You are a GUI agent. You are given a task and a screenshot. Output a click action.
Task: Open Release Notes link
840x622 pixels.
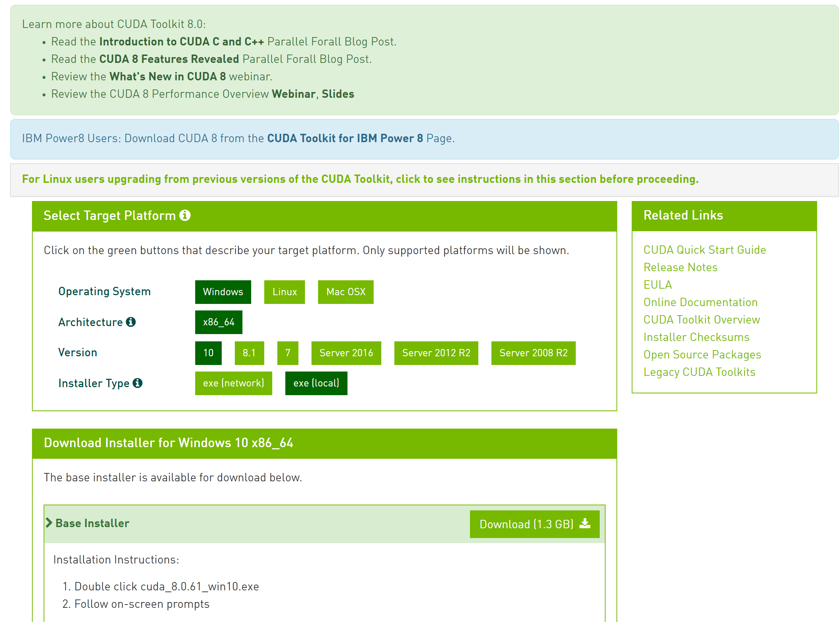point(680,267)
